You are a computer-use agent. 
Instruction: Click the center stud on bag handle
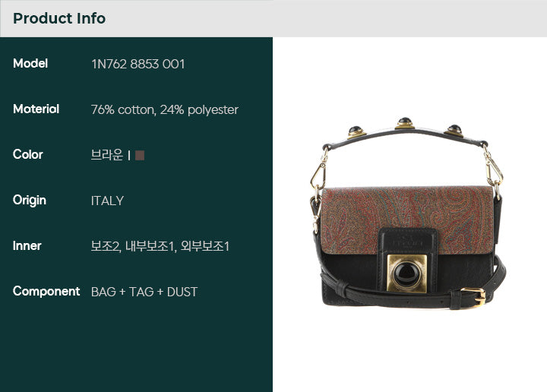pos(405,124)
